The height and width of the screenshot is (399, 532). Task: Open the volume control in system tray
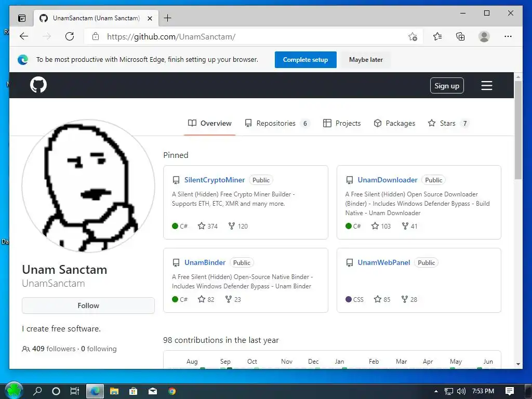click(x=461, y=391)
